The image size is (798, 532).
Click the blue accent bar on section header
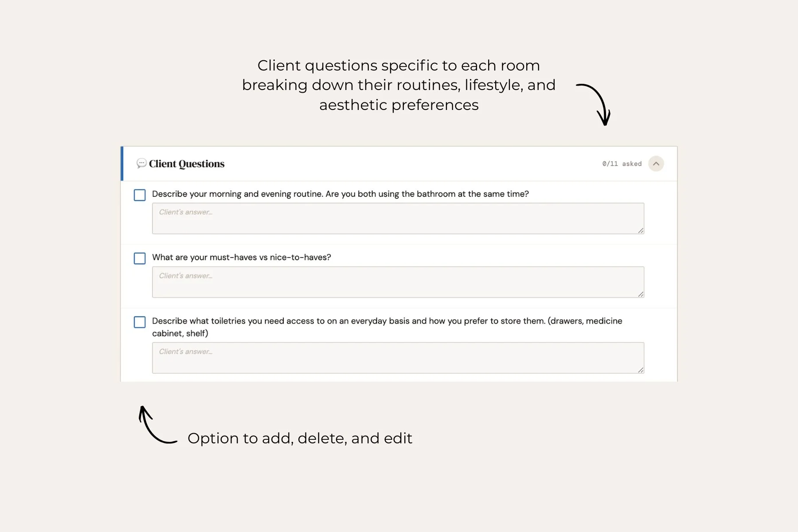pyautogui.click(x=122, y=164)
